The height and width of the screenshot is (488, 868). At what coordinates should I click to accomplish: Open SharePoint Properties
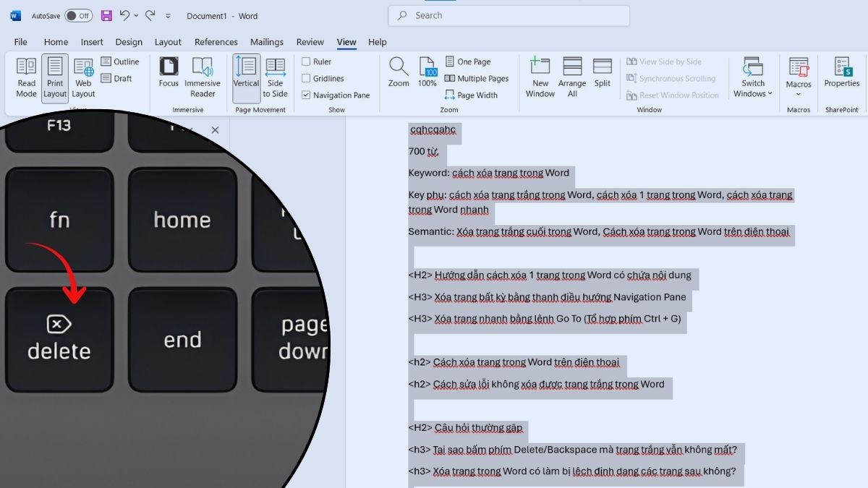tap(842, 72)
